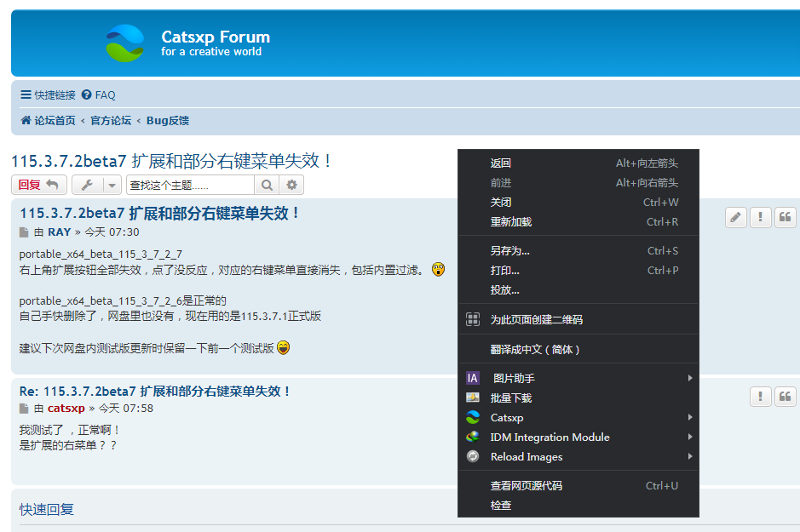Click the shocked emoji in RAY's post

point(438,269)
